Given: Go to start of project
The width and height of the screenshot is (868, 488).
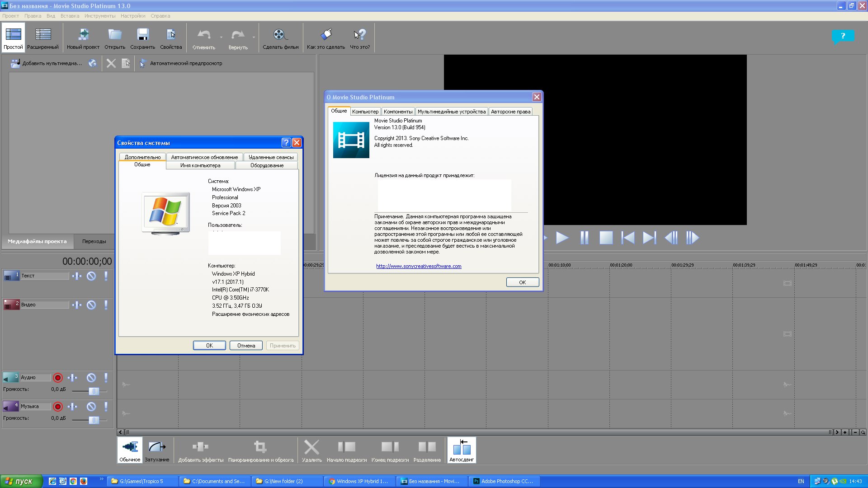Looking at the screenshot, I should coord(628,238).
